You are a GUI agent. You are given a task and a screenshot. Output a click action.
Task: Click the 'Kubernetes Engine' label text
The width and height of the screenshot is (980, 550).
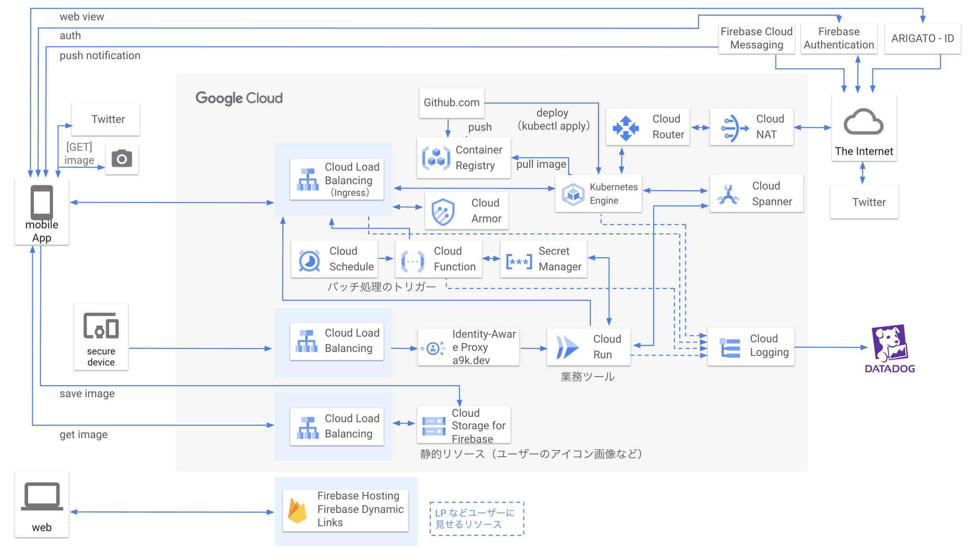[x=613, y=194]
